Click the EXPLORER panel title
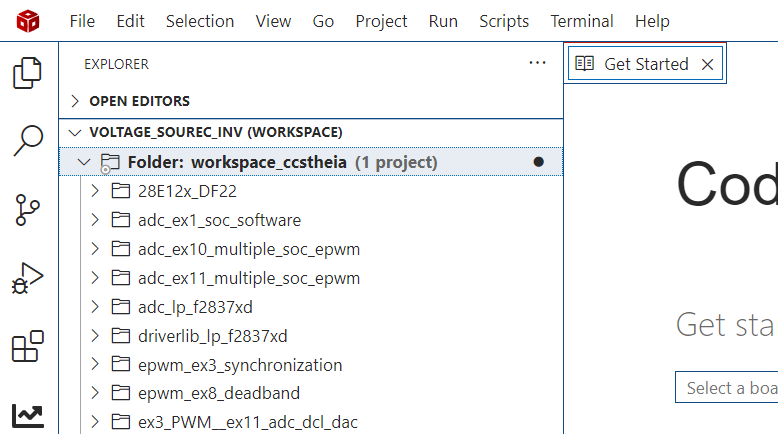Screen dimensions: 778x434 (x=116, y=64)
